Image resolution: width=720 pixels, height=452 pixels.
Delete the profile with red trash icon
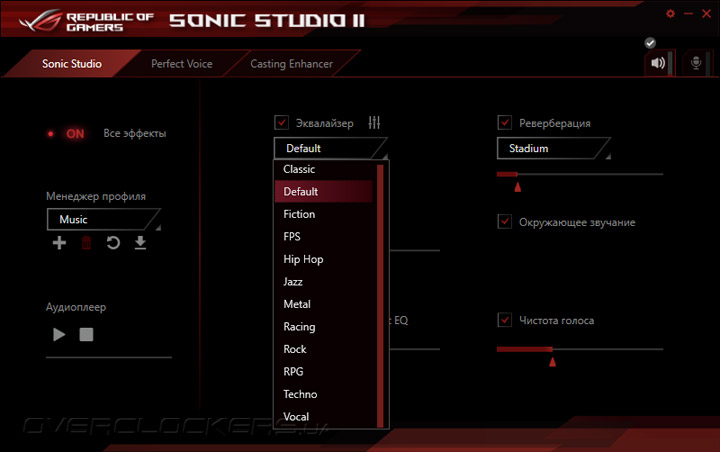point(86,243)
